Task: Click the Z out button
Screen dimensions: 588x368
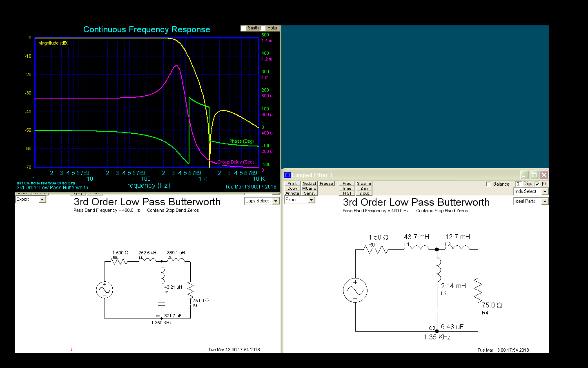Action: click(364, 193)
